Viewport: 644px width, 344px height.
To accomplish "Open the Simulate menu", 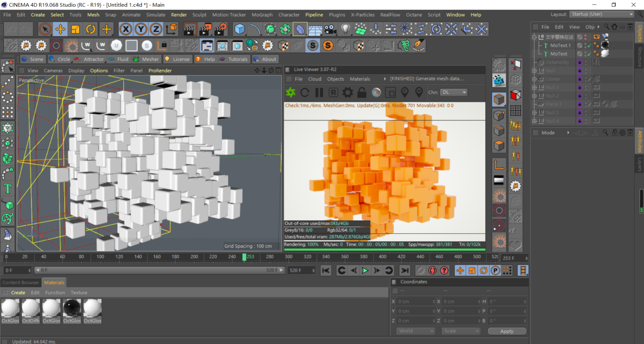I will (x=156, y=15).
